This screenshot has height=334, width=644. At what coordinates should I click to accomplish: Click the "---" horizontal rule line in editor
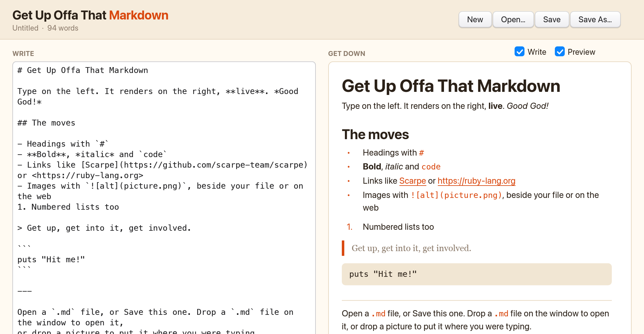tap(24, 291)
